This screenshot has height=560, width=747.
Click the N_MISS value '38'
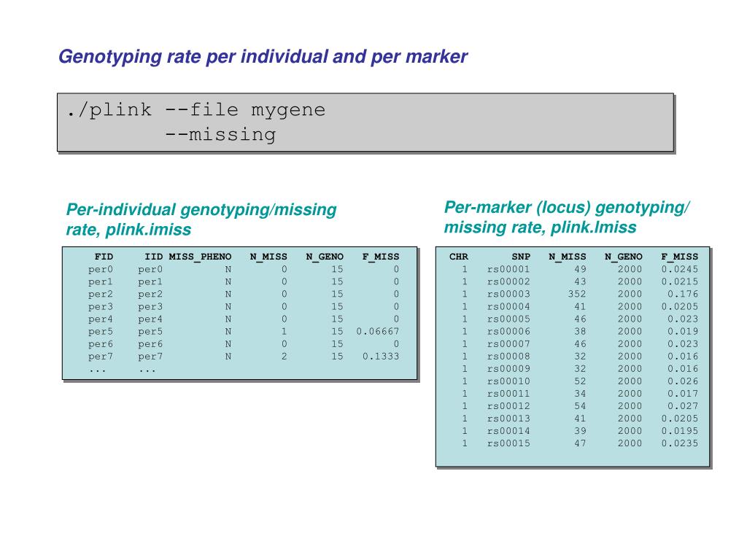pos(580,332)
